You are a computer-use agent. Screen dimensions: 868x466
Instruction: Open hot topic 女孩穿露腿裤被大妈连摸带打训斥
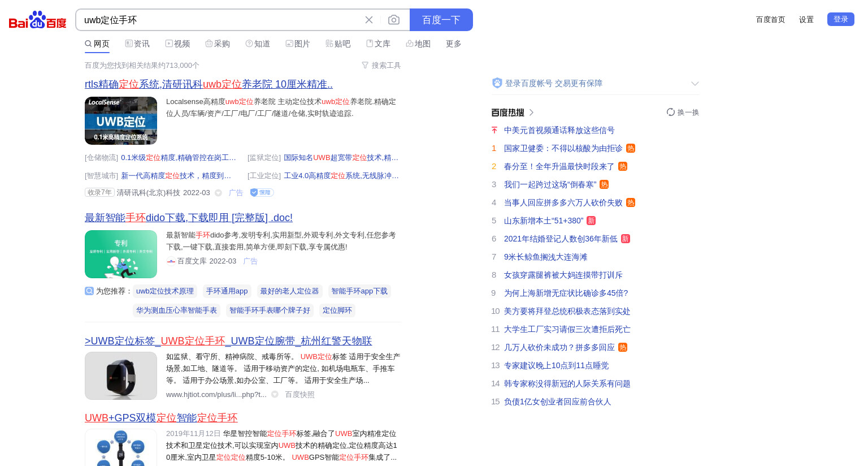[563, 275]
